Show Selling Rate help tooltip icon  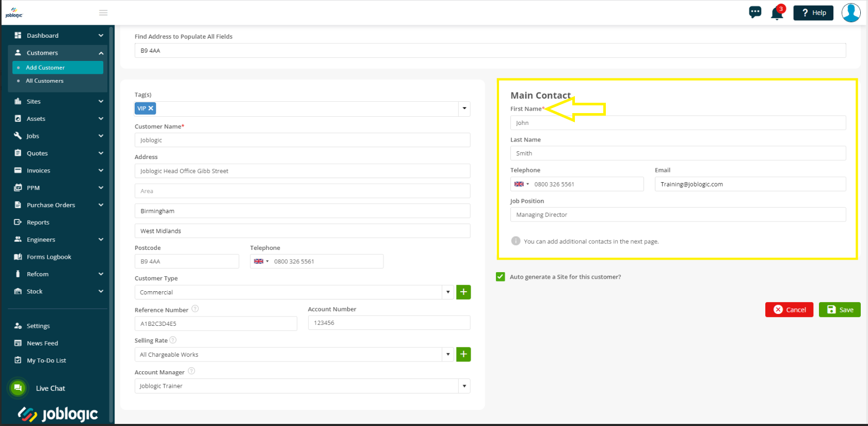[x=173, y=340]
